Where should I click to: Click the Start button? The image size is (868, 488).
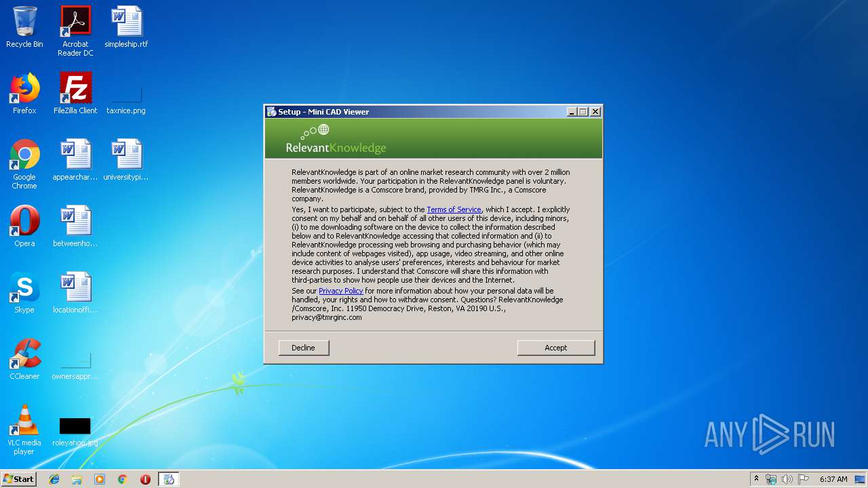[18, 479]
